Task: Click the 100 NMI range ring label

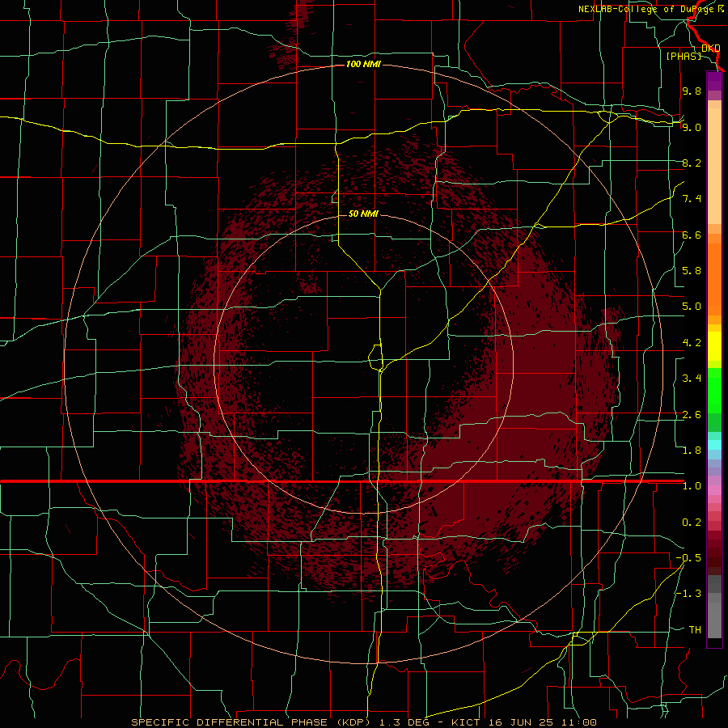Action: 363,64
